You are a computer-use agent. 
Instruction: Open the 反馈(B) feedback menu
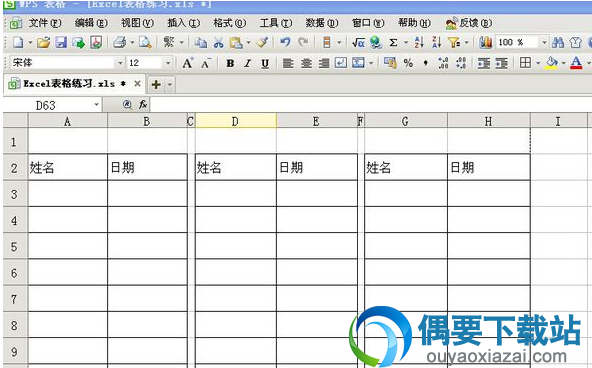click(x=469, y=23)
